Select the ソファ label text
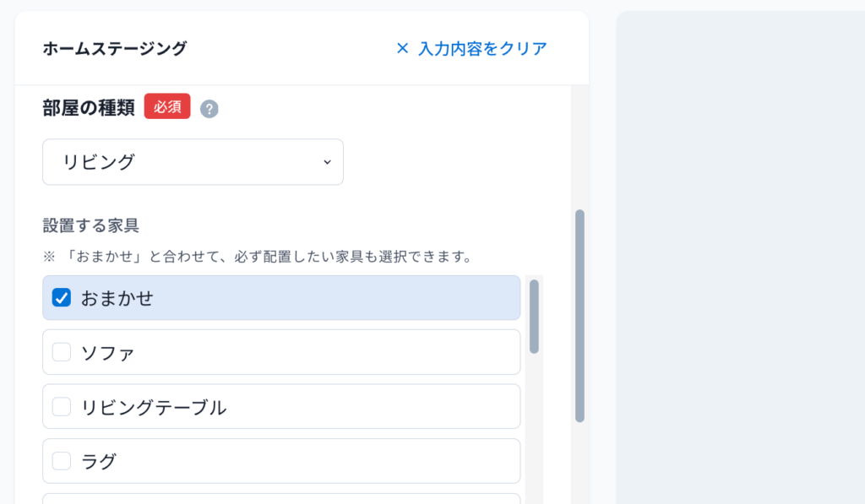The image size is (865, 504). tap(108, 353)
